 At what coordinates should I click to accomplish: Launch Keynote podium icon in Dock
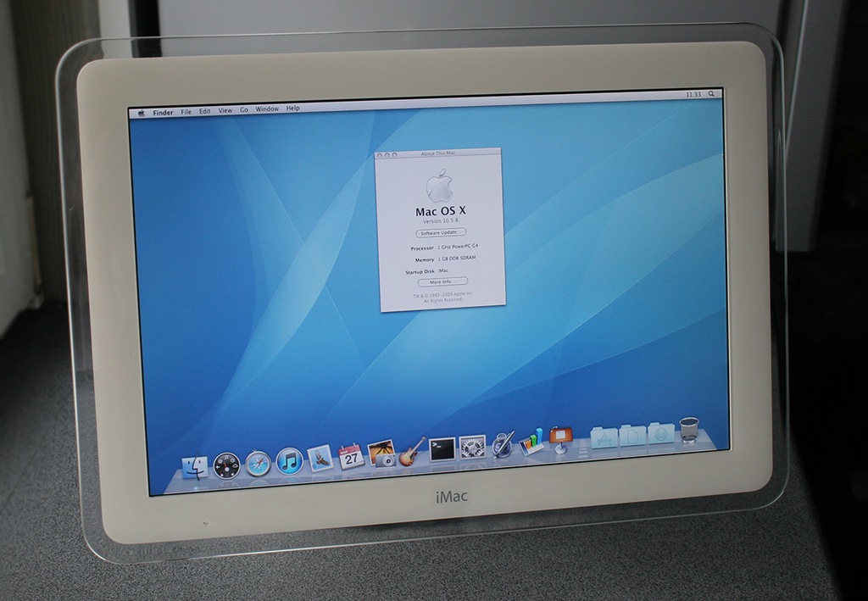click(x=561, y=440)
